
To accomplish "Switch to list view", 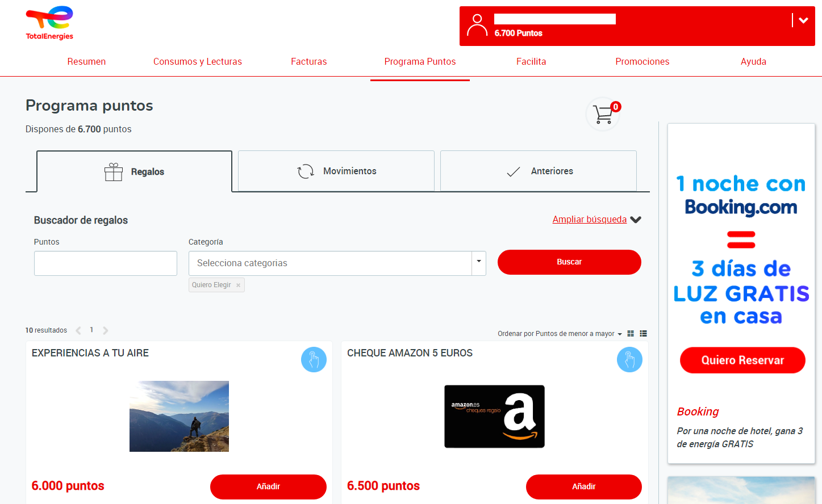I will [644, 334].
